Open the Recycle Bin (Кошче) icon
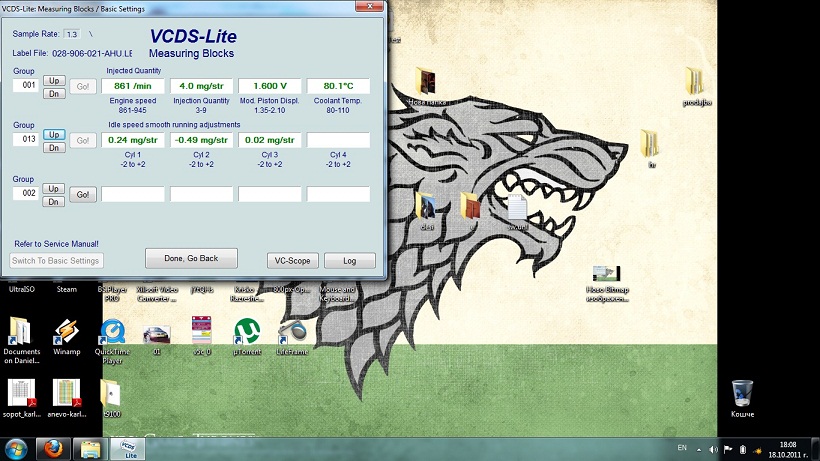820x461 pixels. [742, 393]
